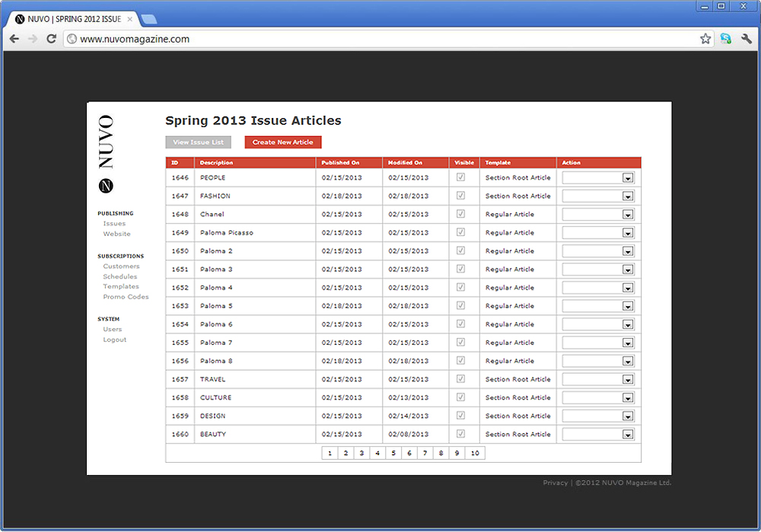Image resolution: width=761 pixels, height=532 pixels.
Task: Click the address bar URL field
Action: (x=388, y=39)
